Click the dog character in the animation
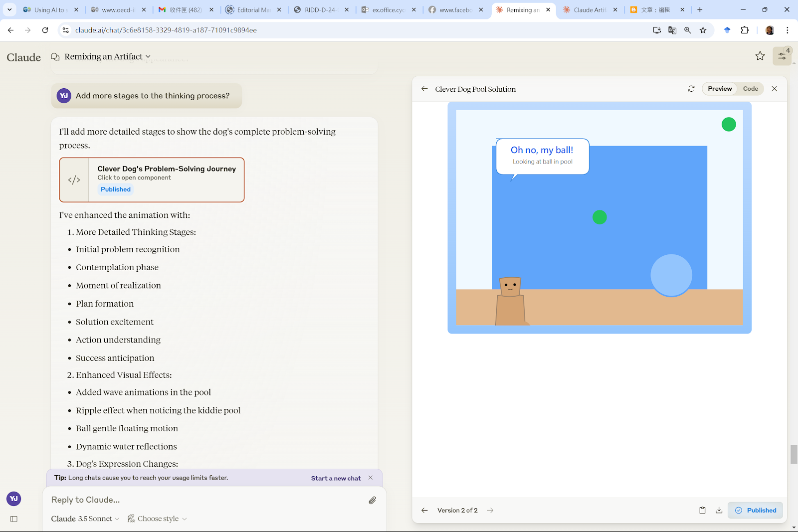This screenshot has height=532, width=798. point(511,301)
